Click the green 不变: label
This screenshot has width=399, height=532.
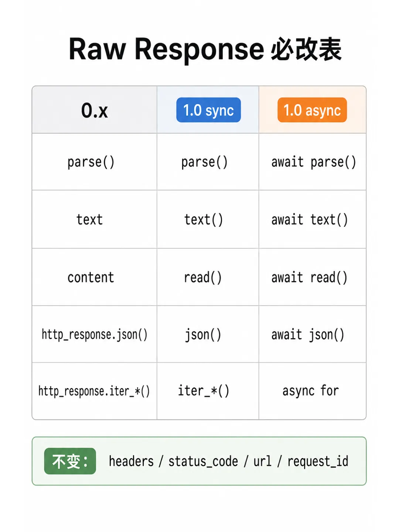click(x=70, y=461)
